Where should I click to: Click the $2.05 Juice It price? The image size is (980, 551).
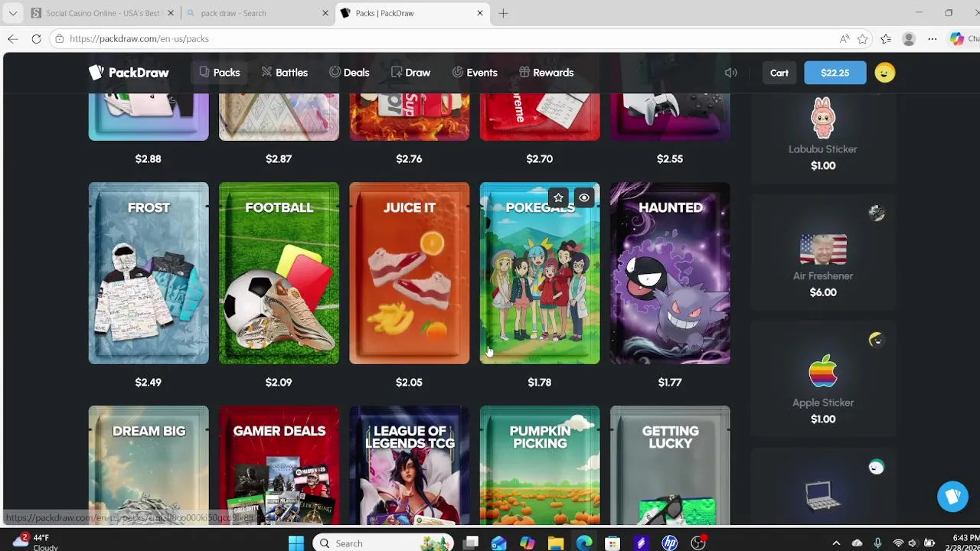tap(409, 382)
